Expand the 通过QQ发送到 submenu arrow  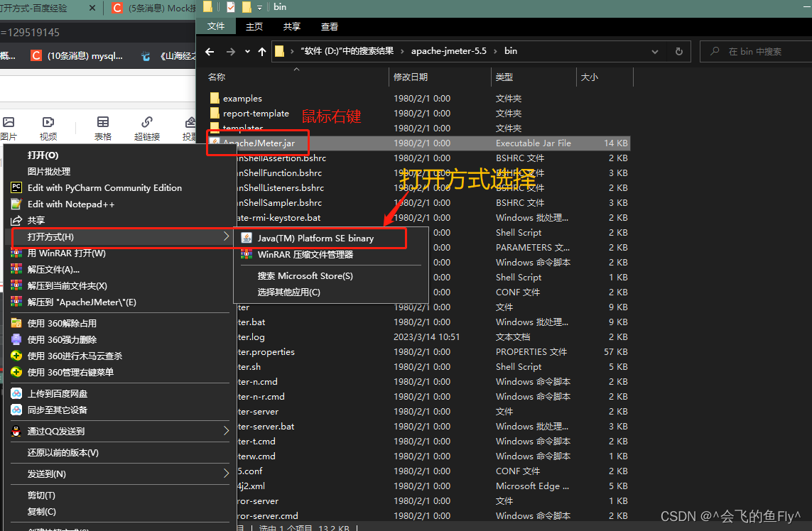[226, 431]
